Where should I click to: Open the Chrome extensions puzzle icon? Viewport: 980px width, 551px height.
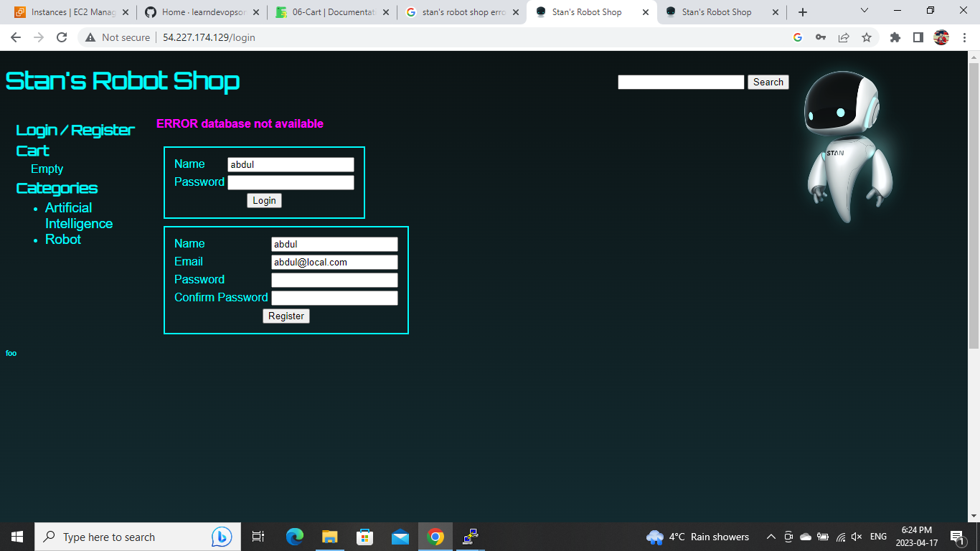click(x=895, y=37)
